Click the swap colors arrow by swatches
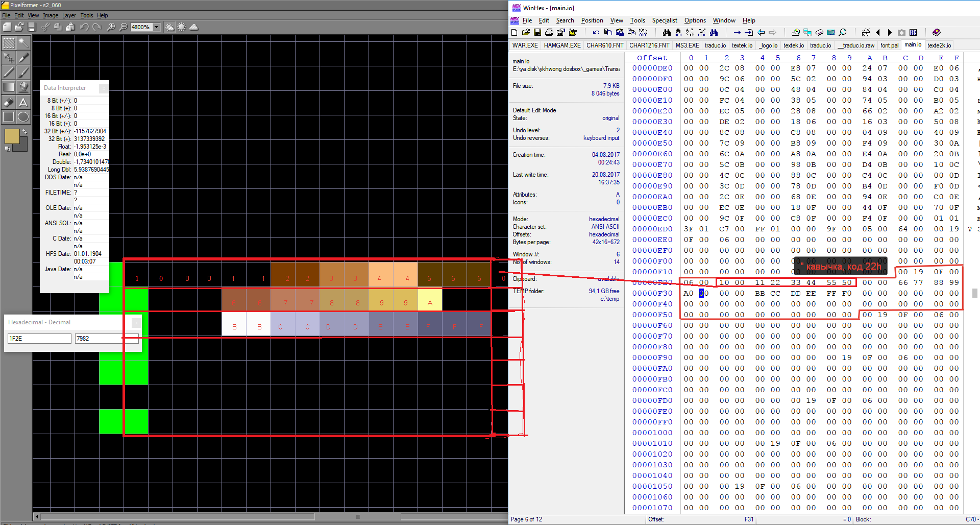The height and width of the screenshot is (525, 980). (x=24, y=131)
